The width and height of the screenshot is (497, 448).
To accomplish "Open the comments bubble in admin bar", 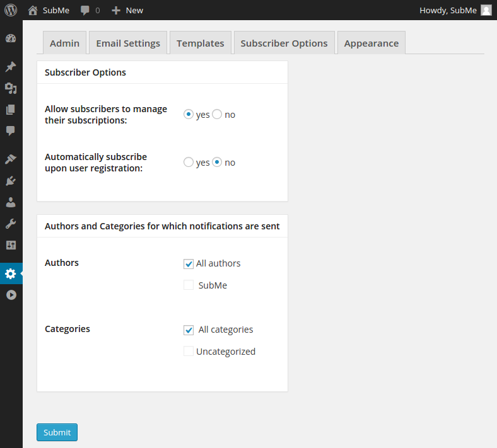I will pos(85,11).
